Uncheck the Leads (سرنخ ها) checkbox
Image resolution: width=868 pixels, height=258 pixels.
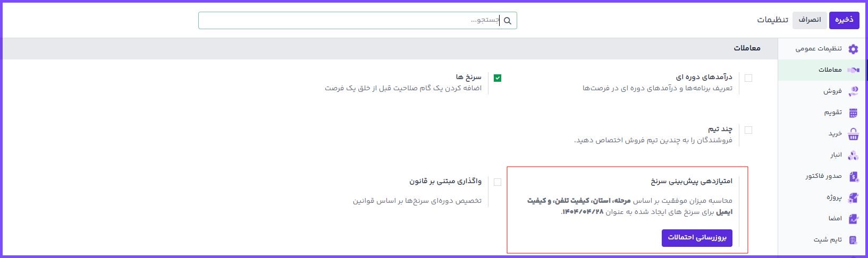(x=498, y=78)
